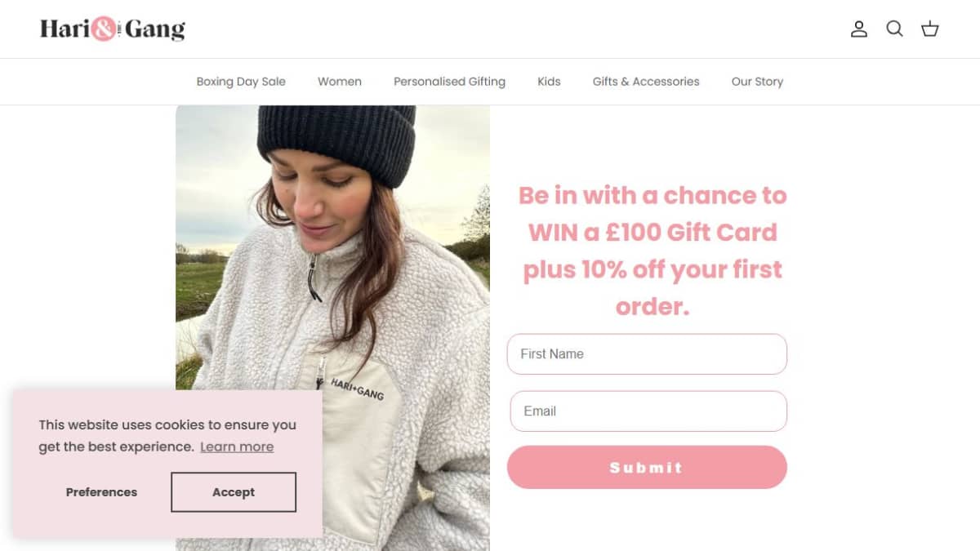Image resolution: width=980 pixels, height=551 pixels.
Task: Click into the Email field
Action: (648, 411)
